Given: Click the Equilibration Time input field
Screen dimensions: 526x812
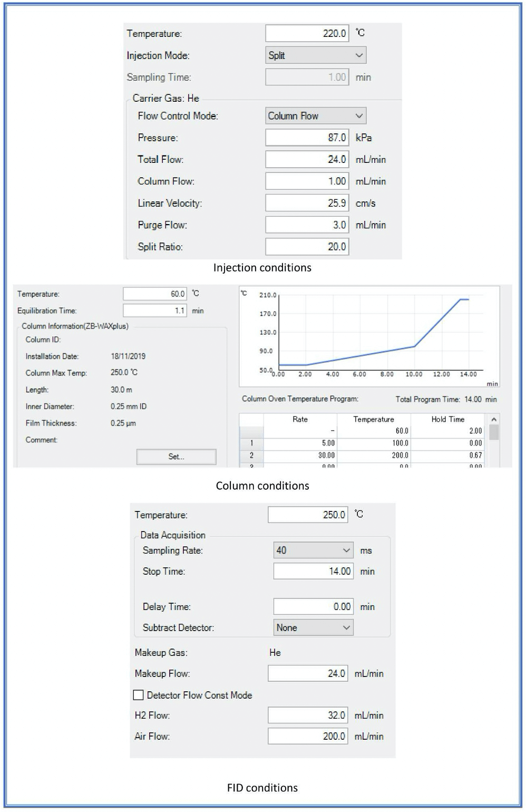Looking at the screenshot, I should point(154,311).
